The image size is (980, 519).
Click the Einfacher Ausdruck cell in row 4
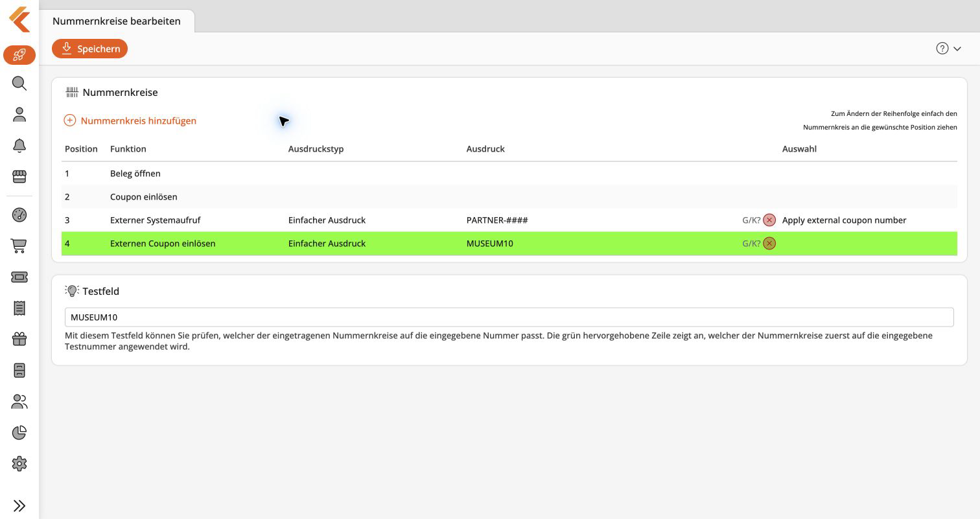click(x=327, y=244)
